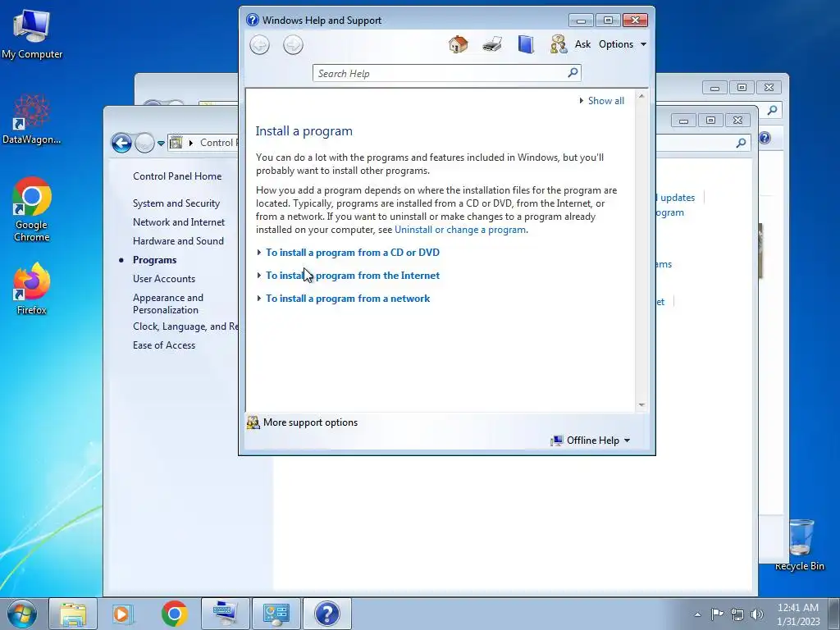Click the magnifier icon in Search Help box
Image resolution: width=840 pixels, height=630 pixels.
(573, 72)
